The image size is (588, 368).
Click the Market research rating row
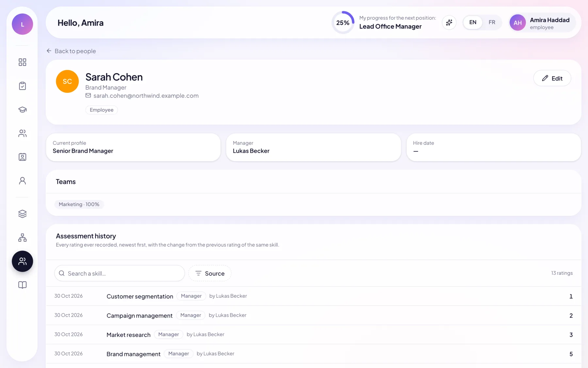pyautogui.click(x=314, y=335)
